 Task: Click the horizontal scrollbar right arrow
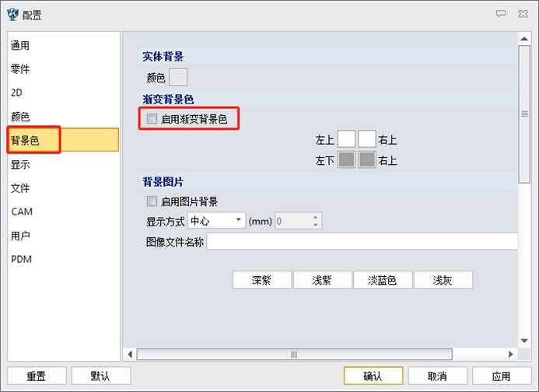coord(509,355)
